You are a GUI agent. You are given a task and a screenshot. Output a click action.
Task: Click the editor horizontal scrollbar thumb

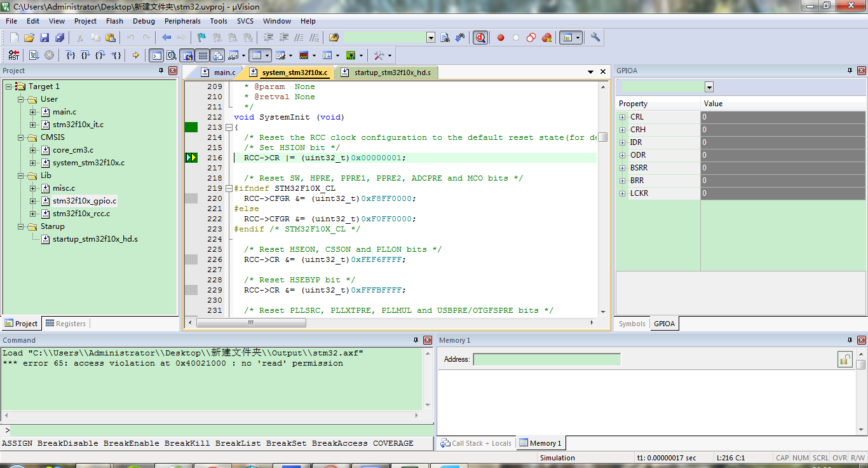[x=251, y=322]
